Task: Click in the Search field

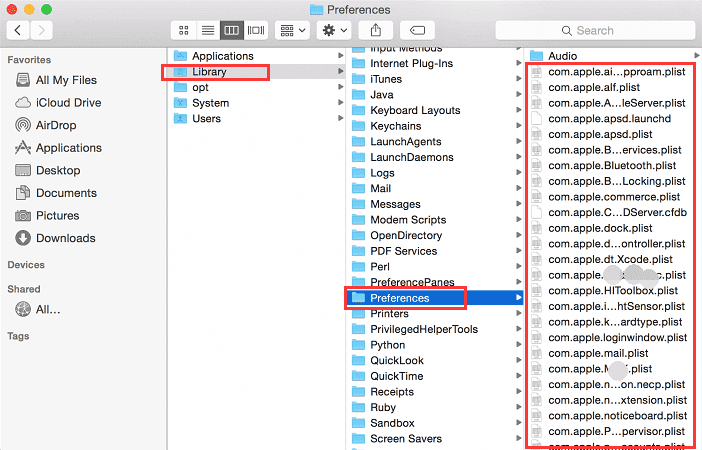Action: point(595,30)
